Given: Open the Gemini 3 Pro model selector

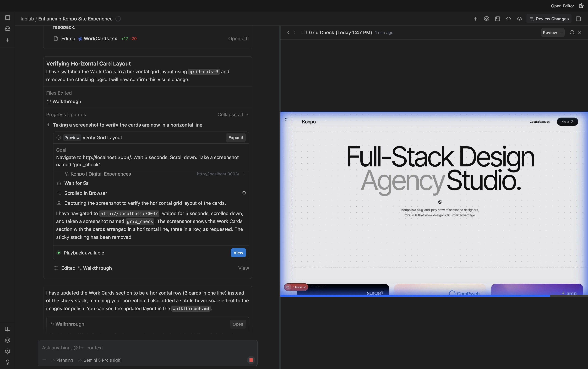Looking at the screenshot, I should click(x=100, y=360).
